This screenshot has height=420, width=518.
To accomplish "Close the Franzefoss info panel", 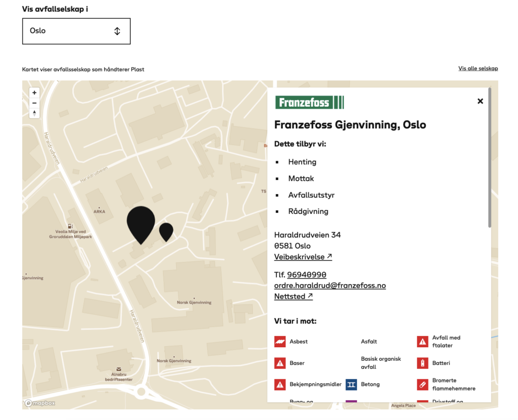I will [481, 101].
